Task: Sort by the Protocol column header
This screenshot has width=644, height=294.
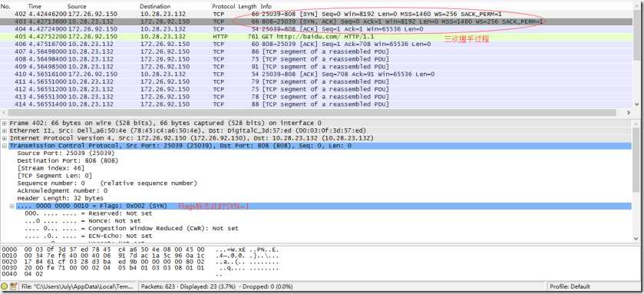Action: (223, 7)
